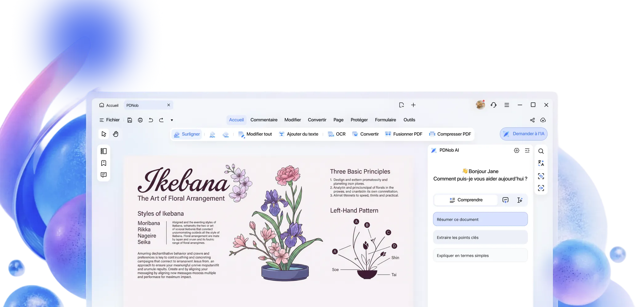Click the document check icon in title bar
The width and height of the screenshot is (644, 307).
point(401,105)
